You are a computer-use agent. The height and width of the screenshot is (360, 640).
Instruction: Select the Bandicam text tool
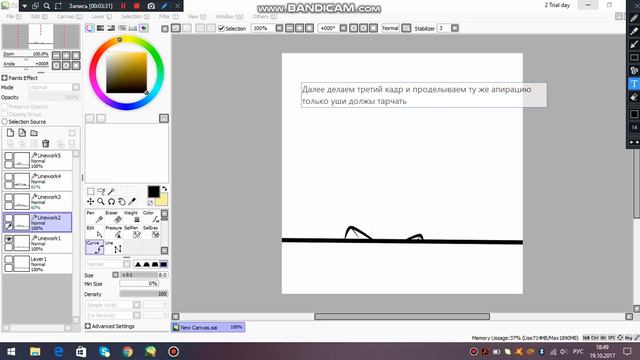[x=634, y=84]
